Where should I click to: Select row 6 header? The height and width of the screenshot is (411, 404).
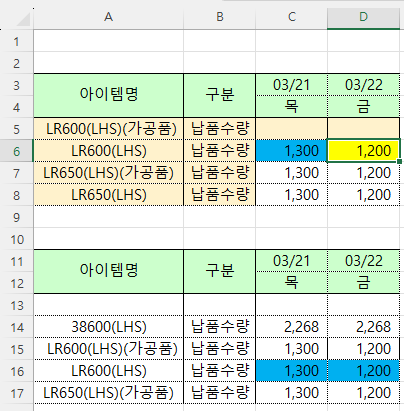(x=16, y=151)
